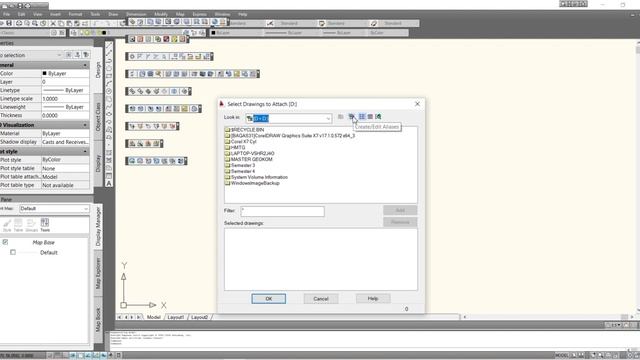The height and width of the screenshot is (360, 640).
Task: Click the Select Objects icon in Properties panel
Action: 77,55
